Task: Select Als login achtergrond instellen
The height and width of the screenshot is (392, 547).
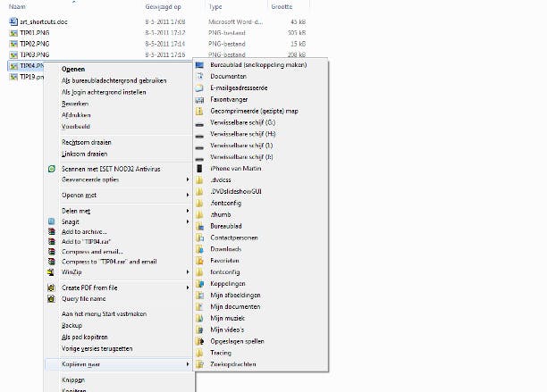Action: pyautogui.click(x=104, y=92)
